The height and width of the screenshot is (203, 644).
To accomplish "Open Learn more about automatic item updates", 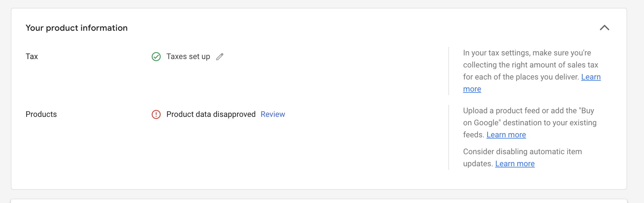I will pos(515,164).
